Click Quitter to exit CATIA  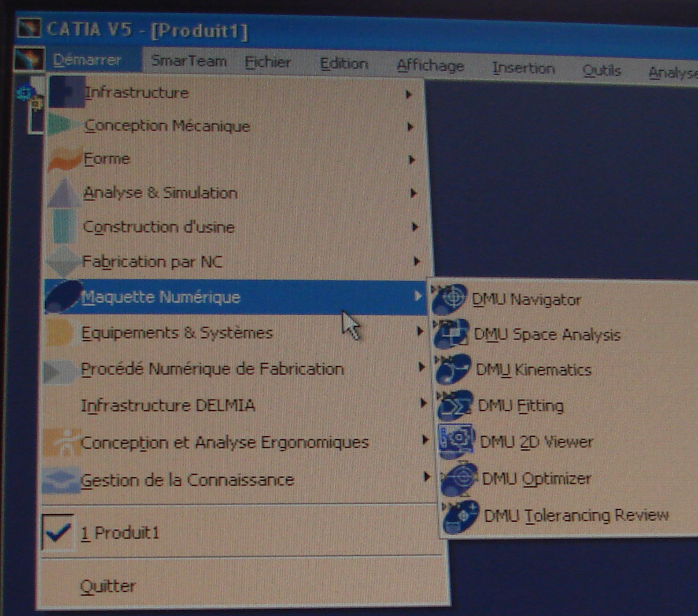click(108, 586)
